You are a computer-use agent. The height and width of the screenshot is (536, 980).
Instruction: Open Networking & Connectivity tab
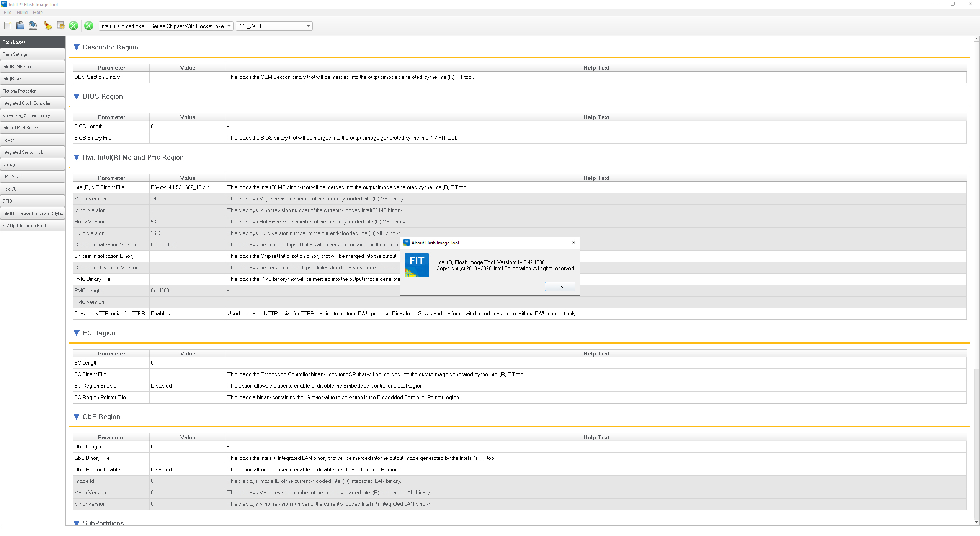[x=33, y=116]
